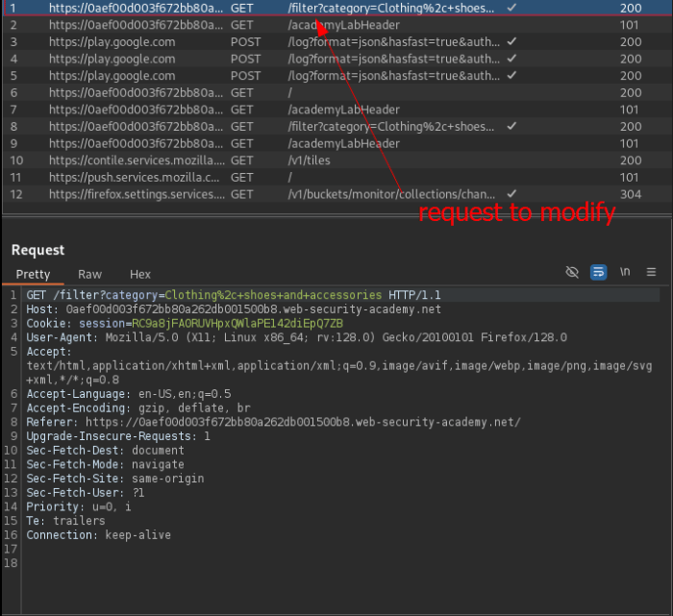This screenshot has width=673, height=616.
Task: Switch to the Pretty tab
Action: point(33,274)
